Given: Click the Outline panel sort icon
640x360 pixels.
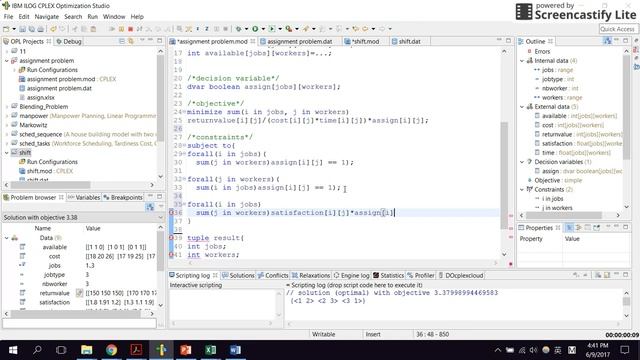Looking at the screenshot, I should click(x=607, y=41).
